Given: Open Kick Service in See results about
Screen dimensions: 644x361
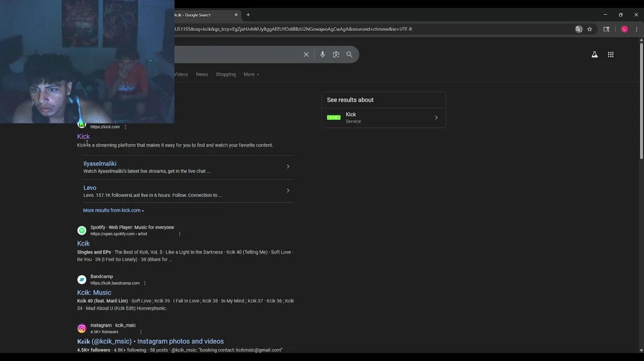Looking at the screenshot, I should pyautogui.click(x=383, y=118).
